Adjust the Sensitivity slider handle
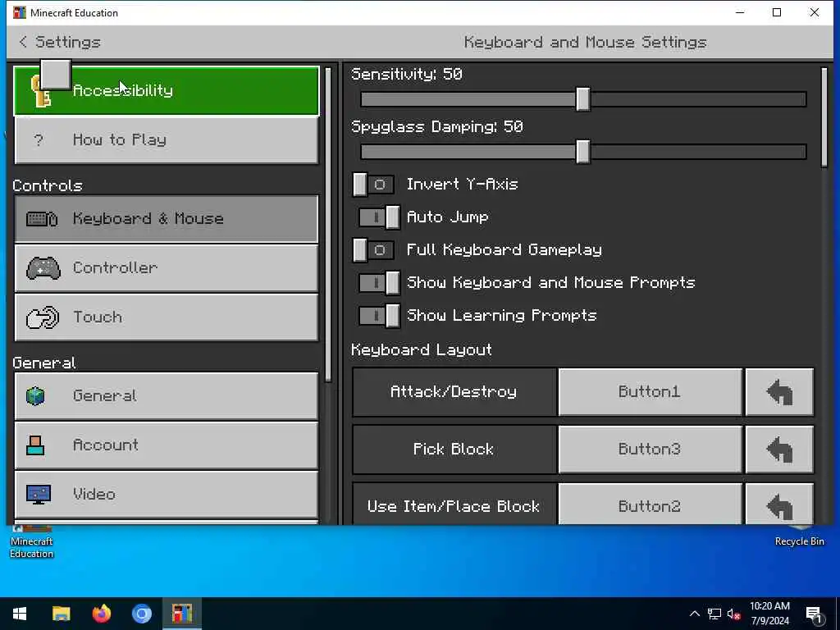 click(583, 99)
